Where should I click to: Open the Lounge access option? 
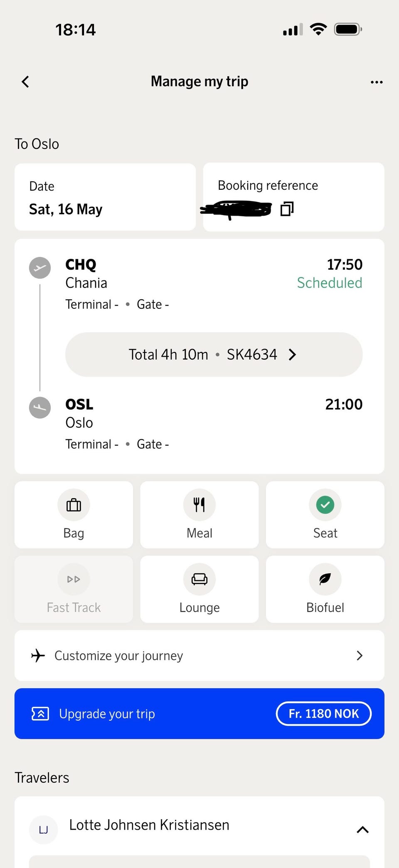click(x=199, y=589)
